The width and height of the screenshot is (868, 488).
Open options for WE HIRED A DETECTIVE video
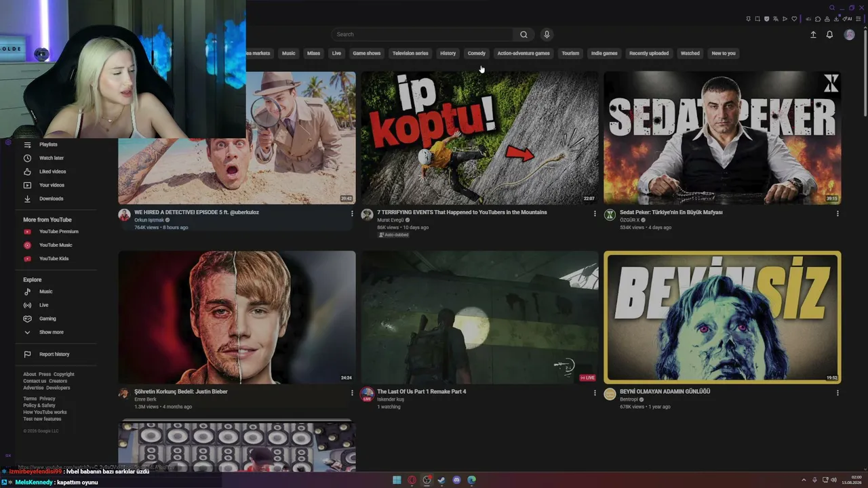352,213
